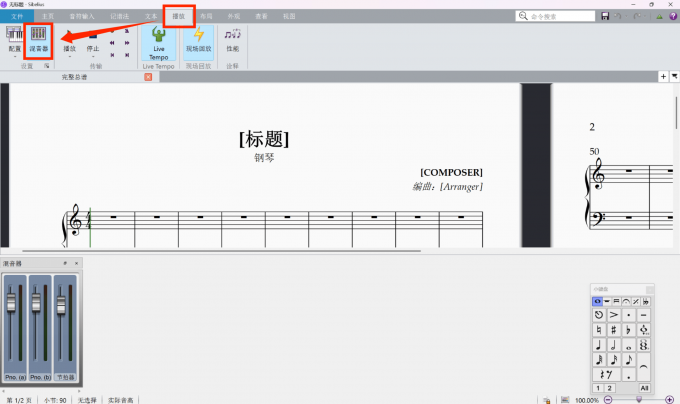Switch to the 视图 ribbon tab

tap(289, 16)
